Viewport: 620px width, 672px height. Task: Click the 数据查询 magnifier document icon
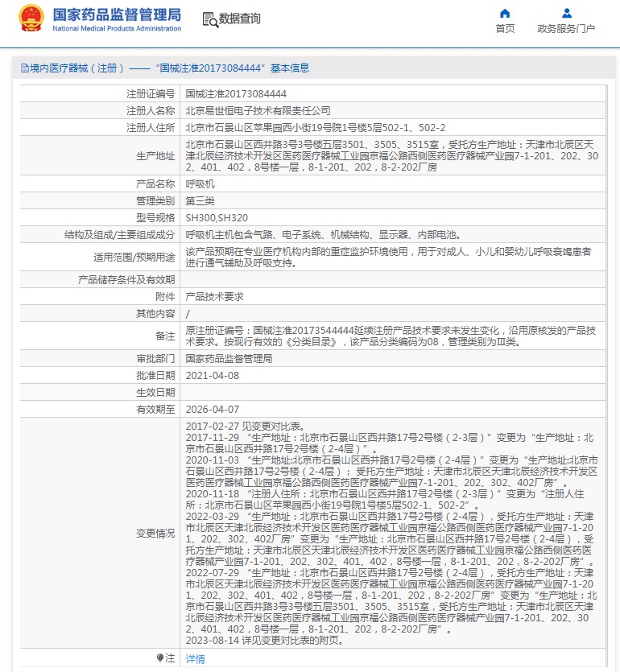tap(209, 19)
